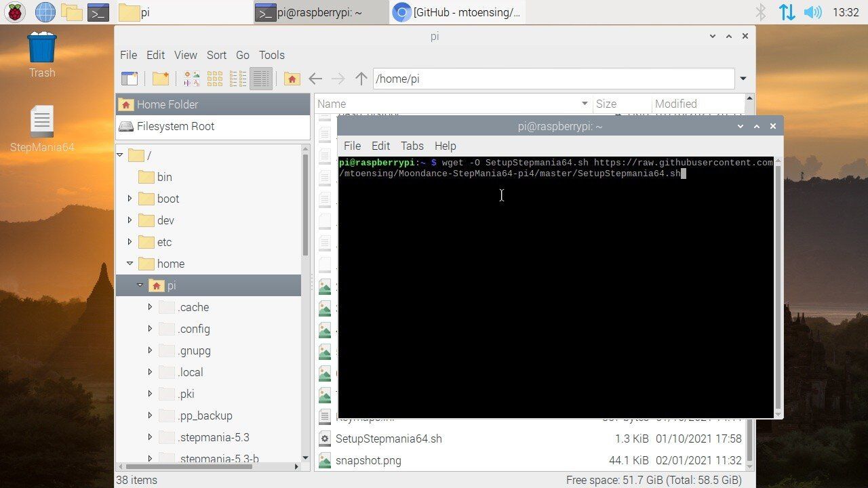Viewport: 868px width, 488px height.
Task: Expand the .pp_backup folder node
Action: pos(150,415)
